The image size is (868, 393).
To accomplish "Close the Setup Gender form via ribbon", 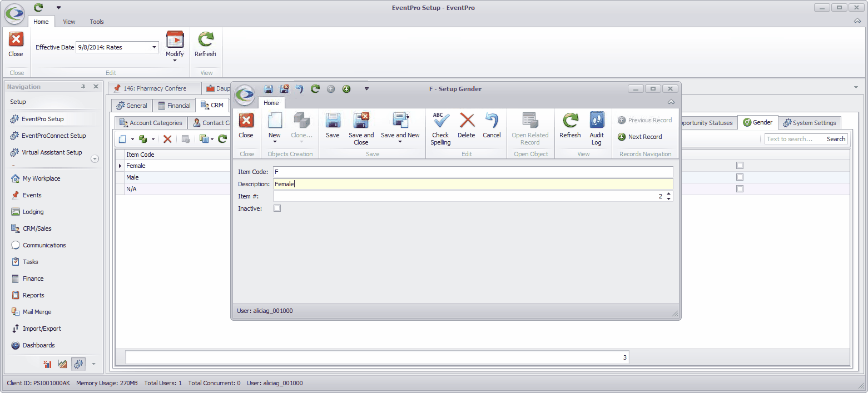I will 246,126.
